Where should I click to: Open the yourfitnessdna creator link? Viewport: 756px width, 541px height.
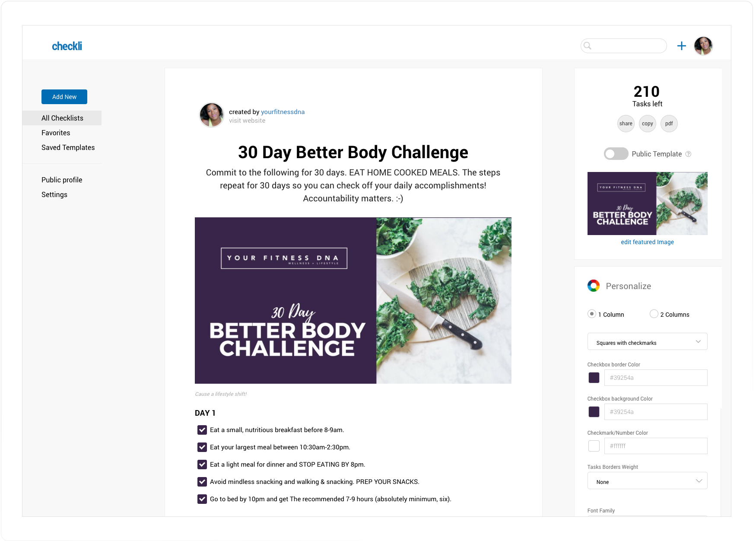(283, 112)
